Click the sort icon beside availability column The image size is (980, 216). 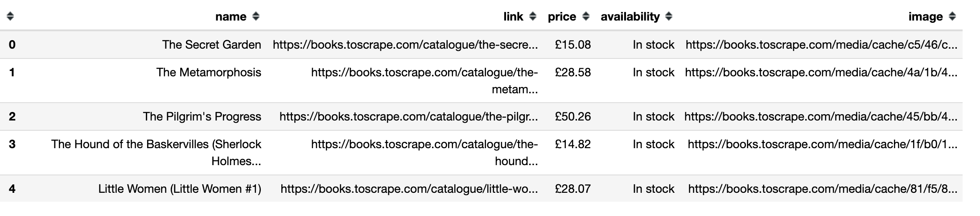(668, 17)
